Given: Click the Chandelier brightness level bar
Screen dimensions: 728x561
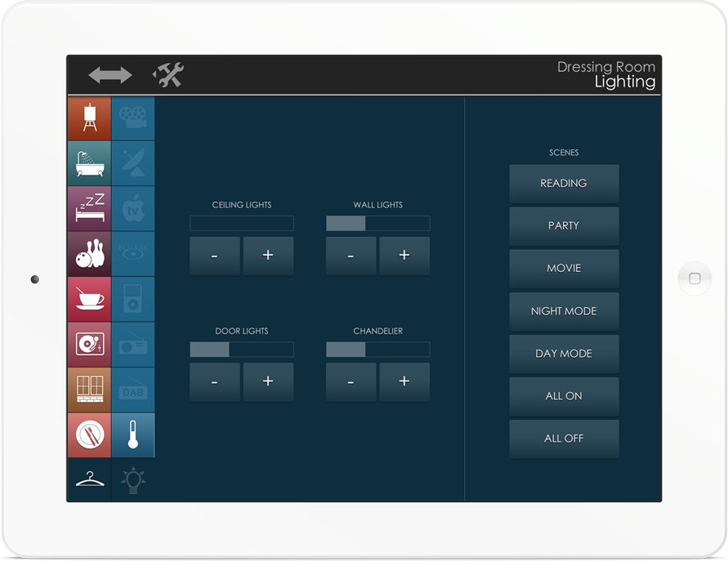Looking at the screenshot, I should [x=377, y=350].
